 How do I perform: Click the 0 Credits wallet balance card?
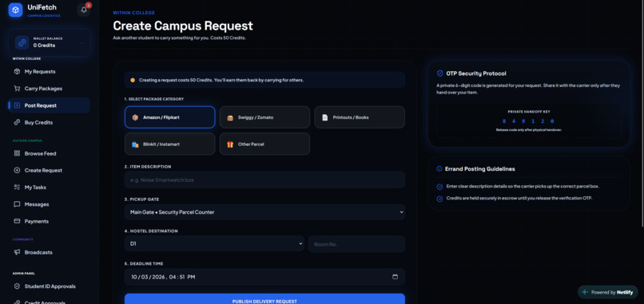pos(50,42)
